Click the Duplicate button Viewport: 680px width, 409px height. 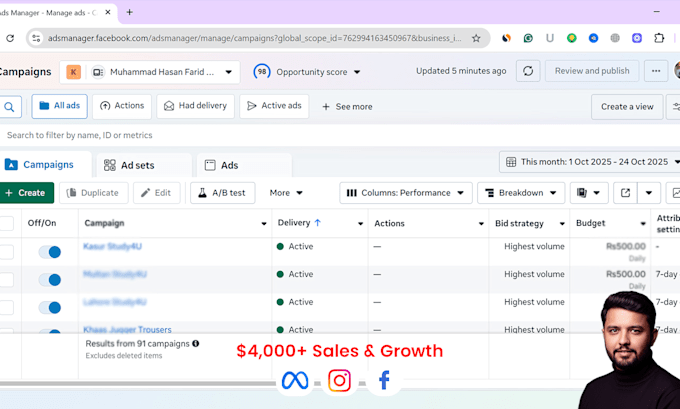[94, 193]
